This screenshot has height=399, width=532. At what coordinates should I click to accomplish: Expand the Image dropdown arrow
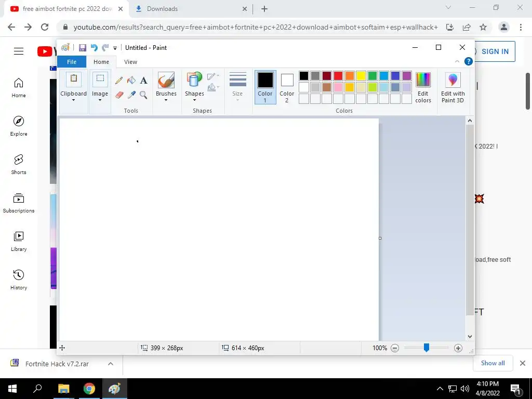(x=100, y=100)
